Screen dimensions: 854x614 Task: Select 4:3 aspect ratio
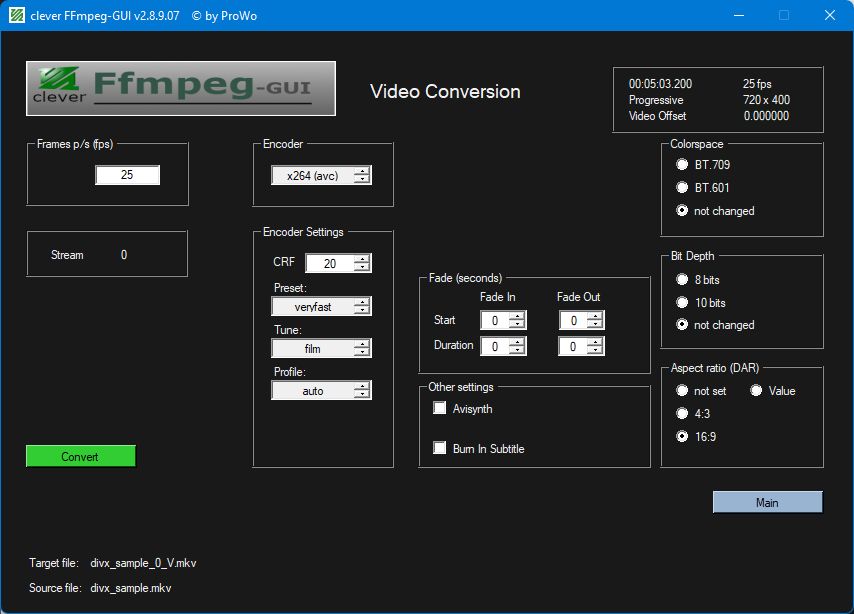(682, 414)
